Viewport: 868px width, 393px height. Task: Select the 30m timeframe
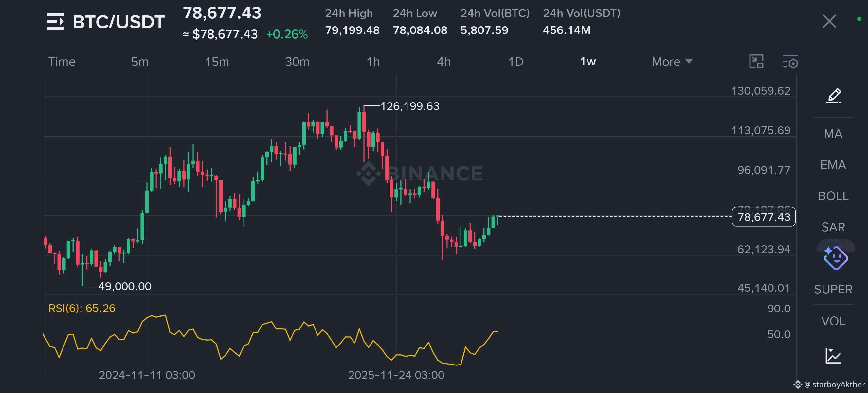pos(297,62)
